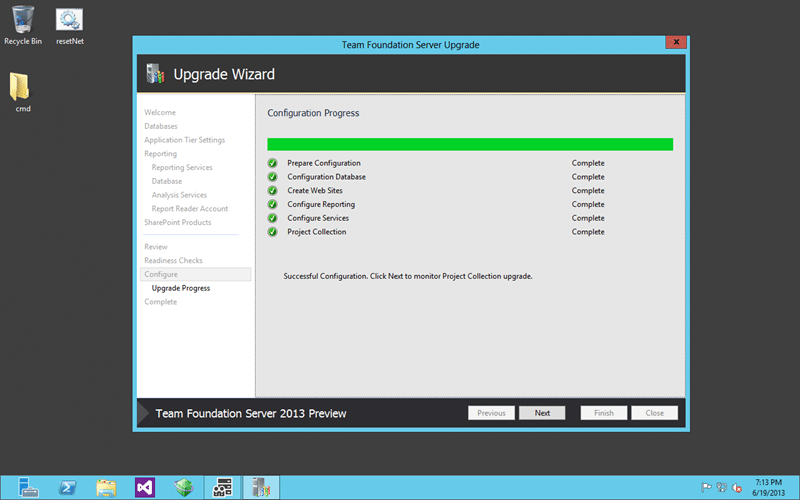
Task: Click Complete status for Project Collection
Action: 588,232
